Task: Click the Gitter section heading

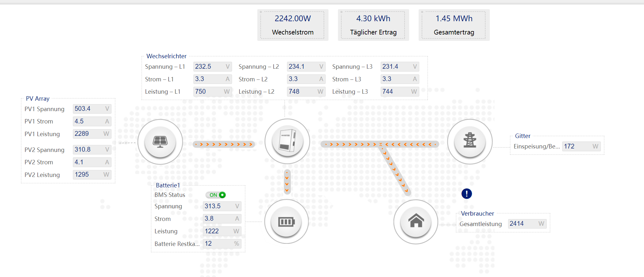Action: pos(523,136)
